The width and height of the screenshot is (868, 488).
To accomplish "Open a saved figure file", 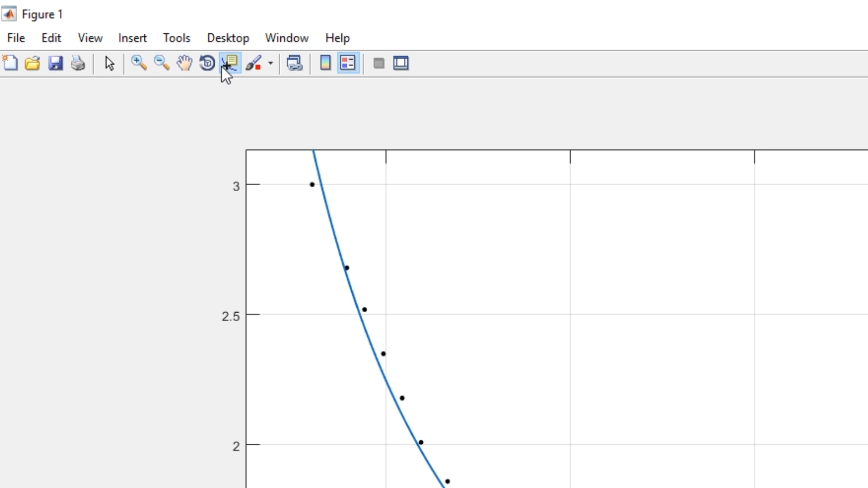I will tap(32, 63).
